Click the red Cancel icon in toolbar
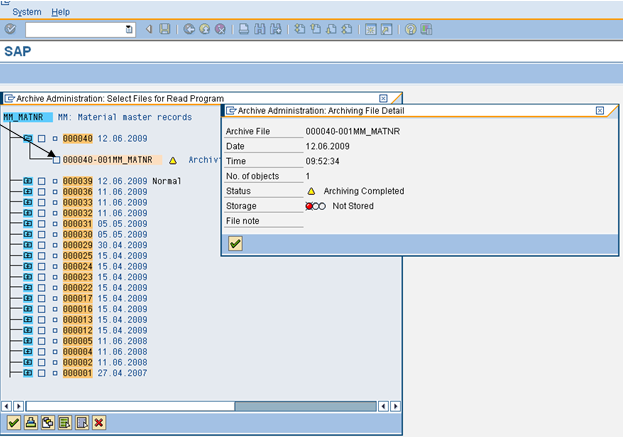The image size is (623, 437). 220,29
